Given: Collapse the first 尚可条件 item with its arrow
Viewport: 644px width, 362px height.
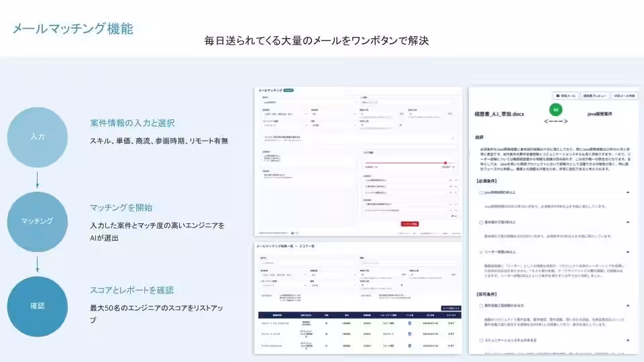Looking at the screenshot, I should click(628, 306).
